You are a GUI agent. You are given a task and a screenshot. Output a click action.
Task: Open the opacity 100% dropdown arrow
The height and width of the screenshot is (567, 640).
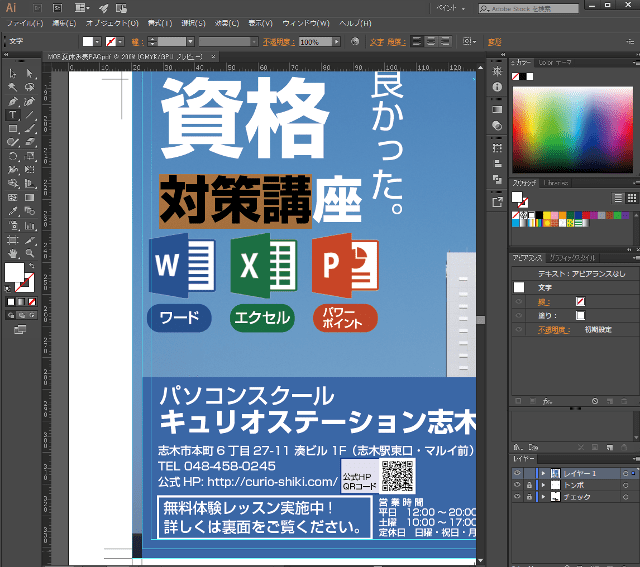click(x=336, y=42)
